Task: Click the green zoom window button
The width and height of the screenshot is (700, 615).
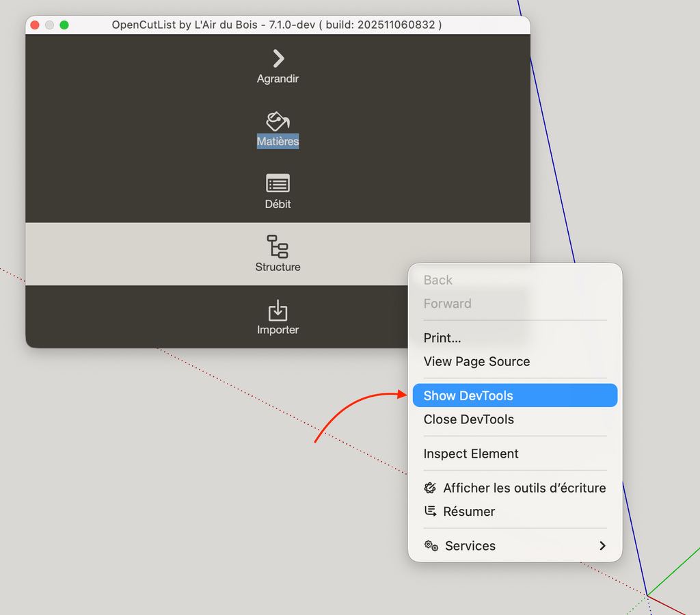Action: click(64, 25)
